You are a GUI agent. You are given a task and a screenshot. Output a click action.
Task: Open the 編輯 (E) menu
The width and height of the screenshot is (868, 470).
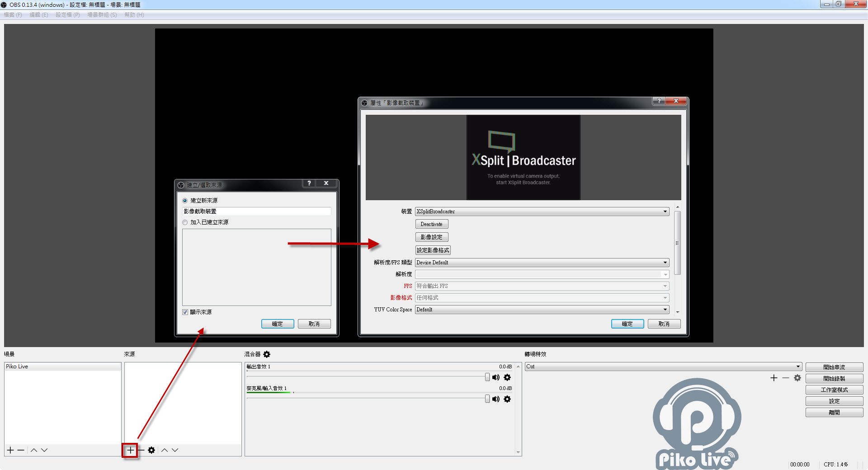[39, 15]
